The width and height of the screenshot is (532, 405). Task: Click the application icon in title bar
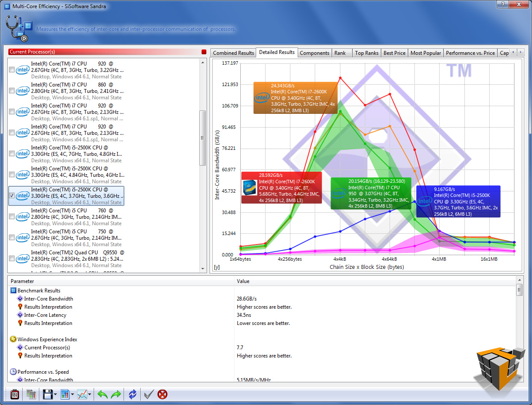pos(7,6)
